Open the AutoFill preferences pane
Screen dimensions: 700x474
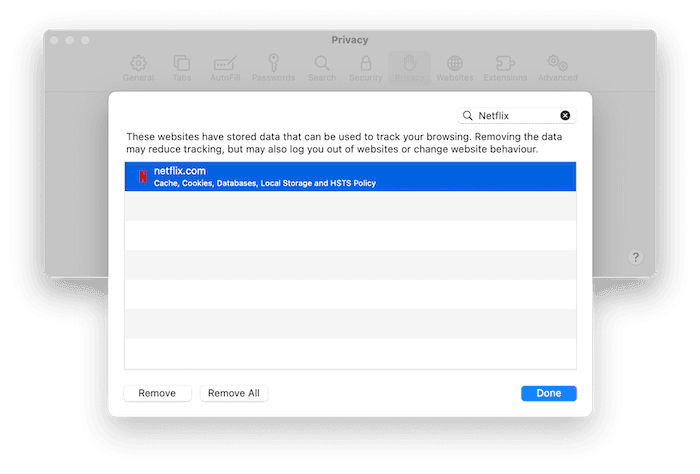pyautogui.click(x=225, y=68)
